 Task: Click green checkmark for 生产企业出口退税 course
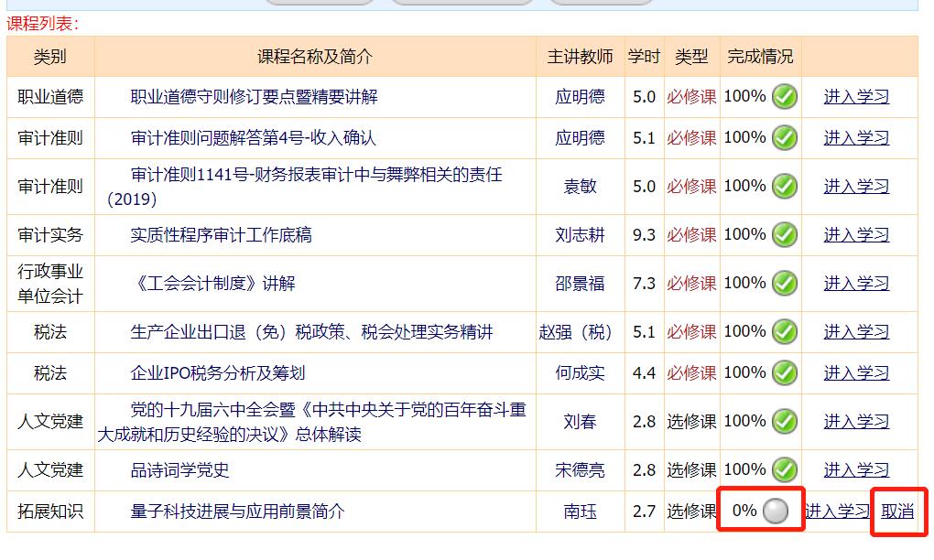[785, 332]
